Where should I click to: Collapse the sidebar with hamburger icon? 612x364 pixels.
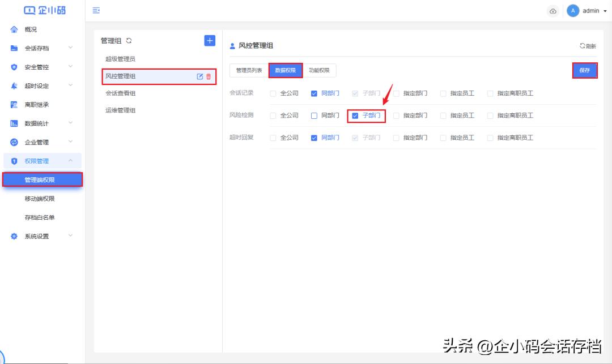(95, 10)
